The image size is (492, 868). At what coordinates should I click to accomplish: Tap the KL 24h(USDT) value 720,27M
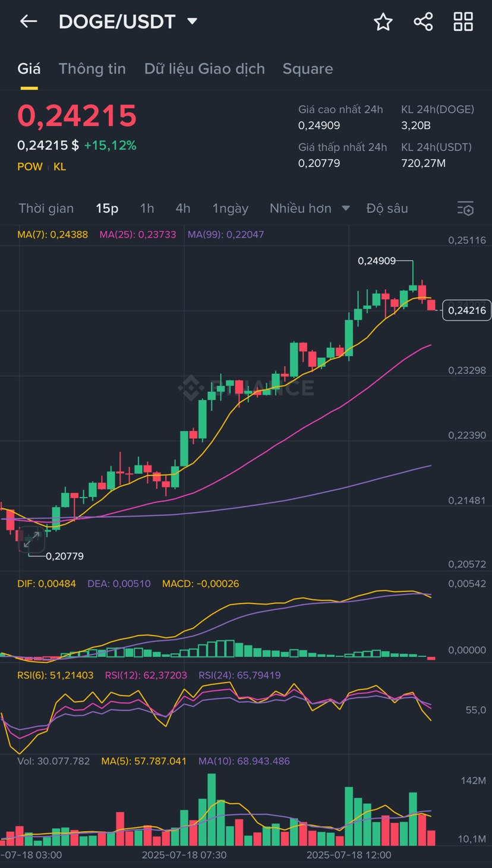(424, 163)
